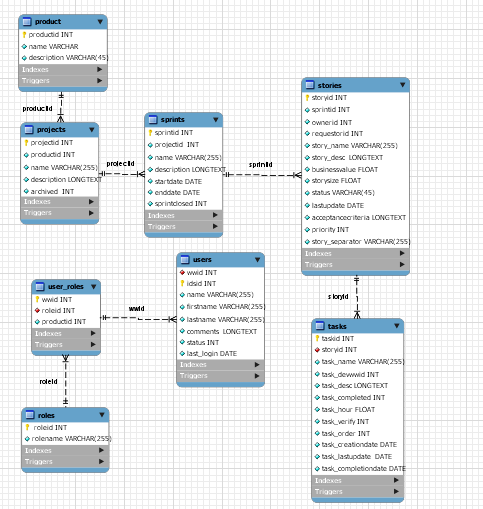Viewport: 483px width, 509px height.
Task: Expand Indexes in the user_roles table
Action: 93,333
